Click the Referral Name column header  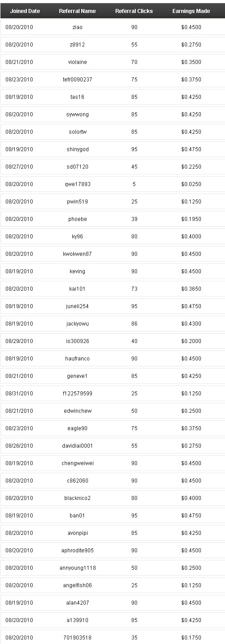click(x=77, y=11)
